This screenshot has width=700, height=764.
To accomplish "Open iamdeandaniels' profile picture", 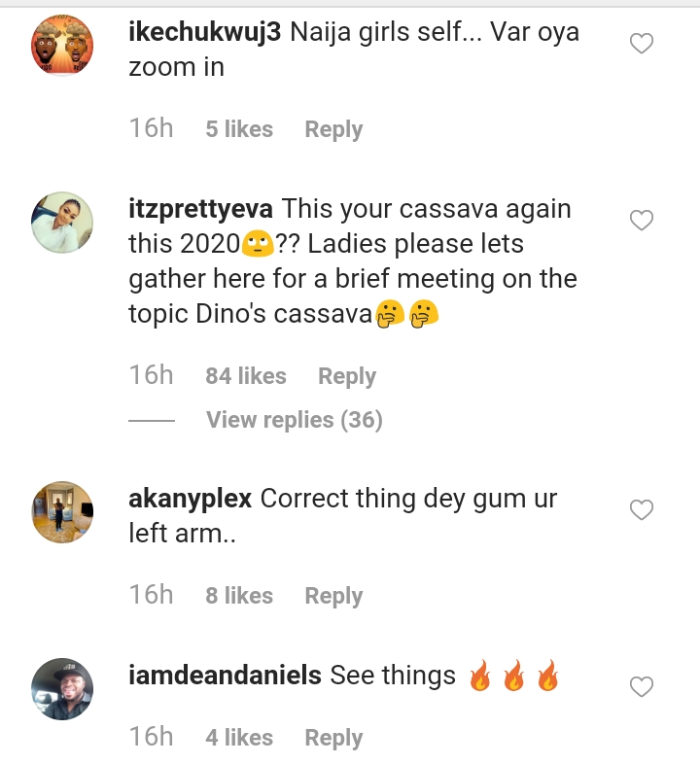I will click(x=63, y=689).
